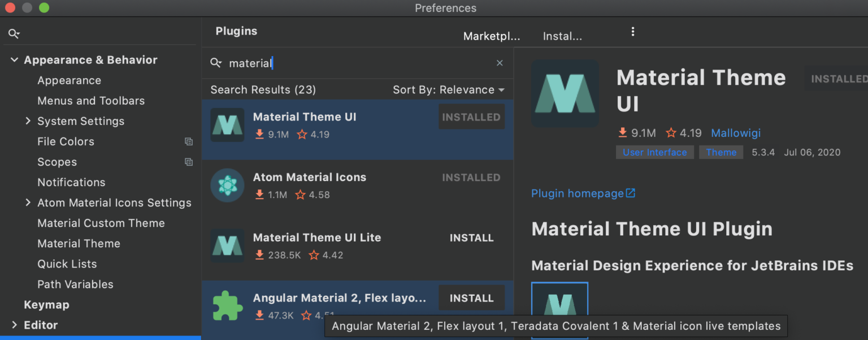Open the kebab menu next to Installed tab
Screen dimensions: 868x340
(632, 32)
